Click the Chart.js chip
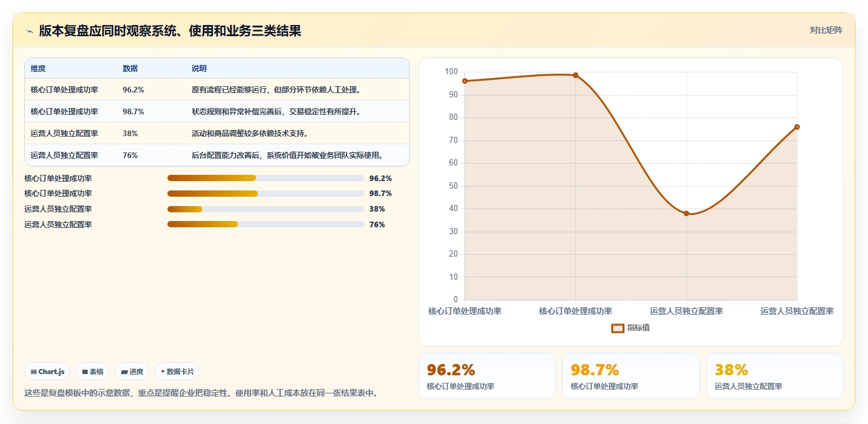 click(x=47, y=372)
